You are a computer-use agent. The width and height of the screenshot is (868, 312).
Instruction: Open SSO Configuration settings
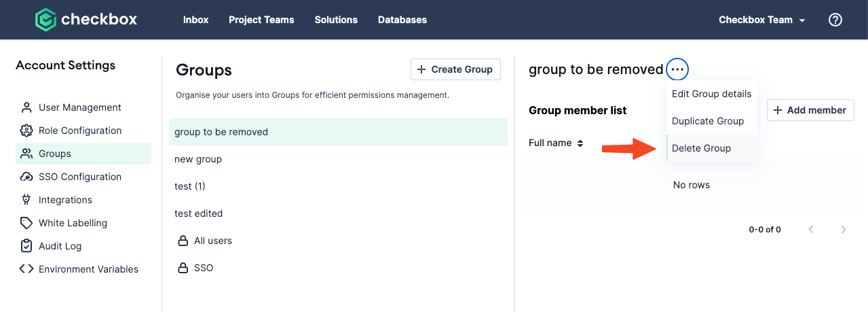[x=83, y=177]
